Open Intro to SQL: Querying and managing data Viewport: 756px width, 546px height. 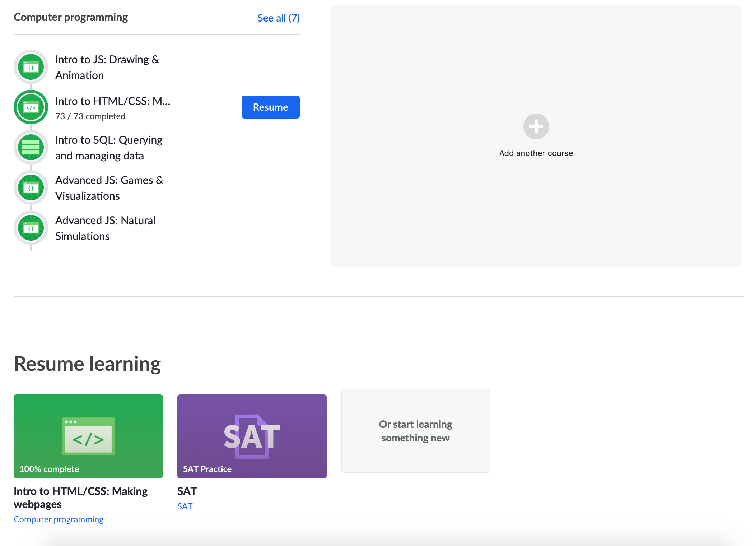(x=109, y=148)
